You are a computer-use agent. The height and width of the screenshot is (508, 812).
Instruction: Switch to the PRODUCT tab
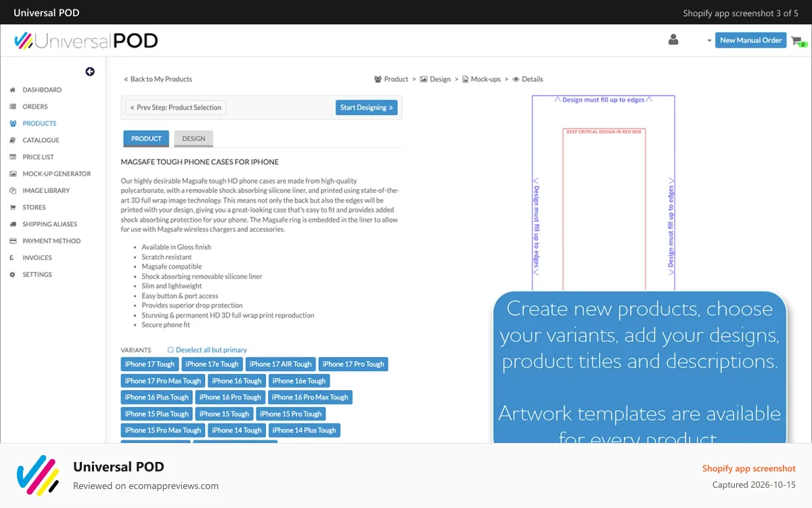(146, 139)
